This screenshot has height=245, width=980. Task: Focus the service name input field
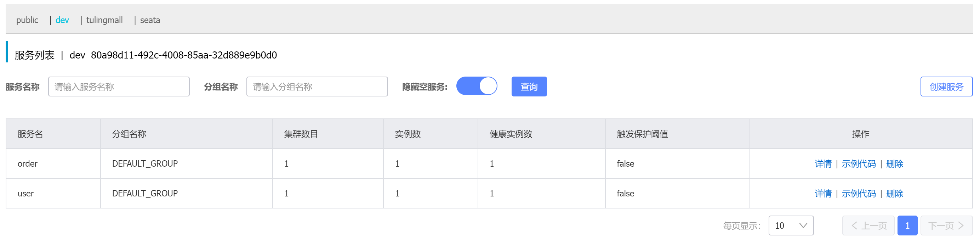119,87
